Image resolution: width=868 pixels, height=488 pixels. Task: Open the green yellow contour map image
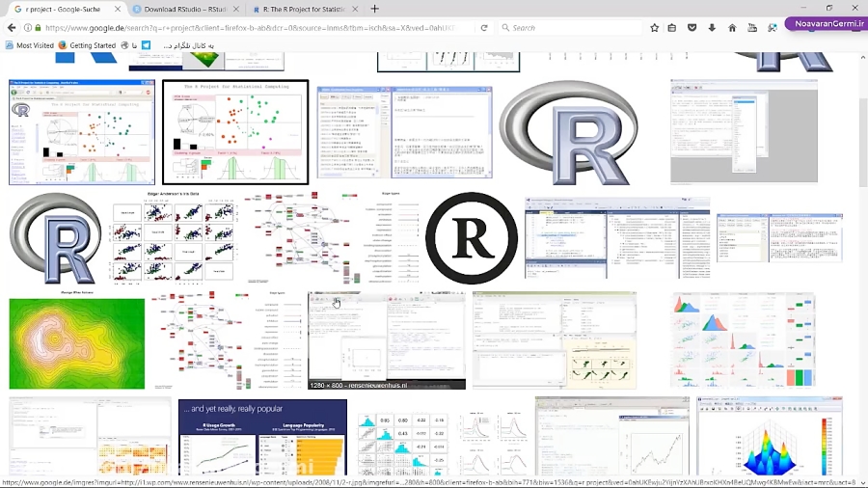click(x=77, y=343)
